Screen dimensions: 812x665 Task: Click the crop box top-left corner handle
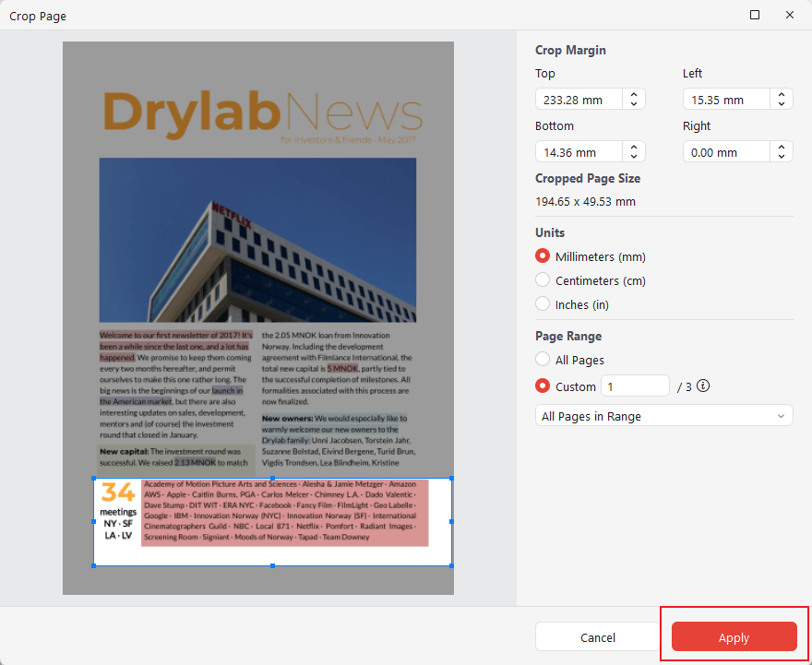(93, 479)
